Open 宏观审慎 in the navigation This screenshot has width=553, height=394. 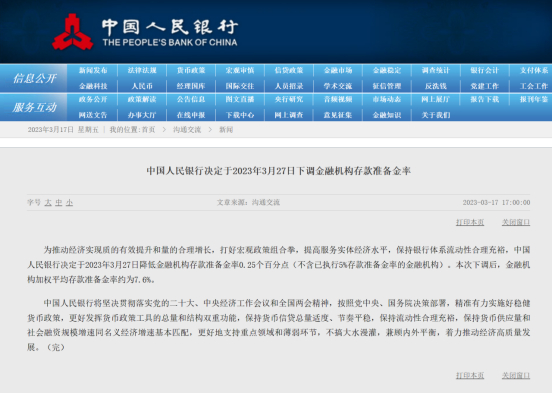click(240, 71)
